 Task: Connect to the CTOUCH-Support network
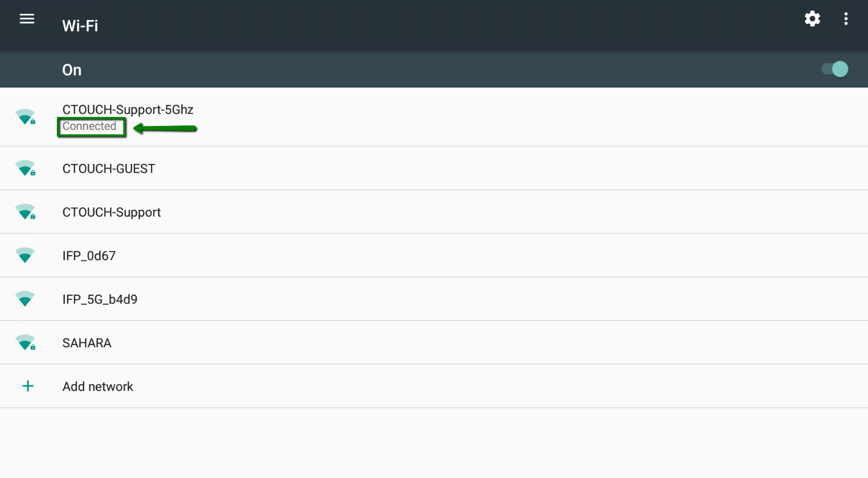pos(111,212)
